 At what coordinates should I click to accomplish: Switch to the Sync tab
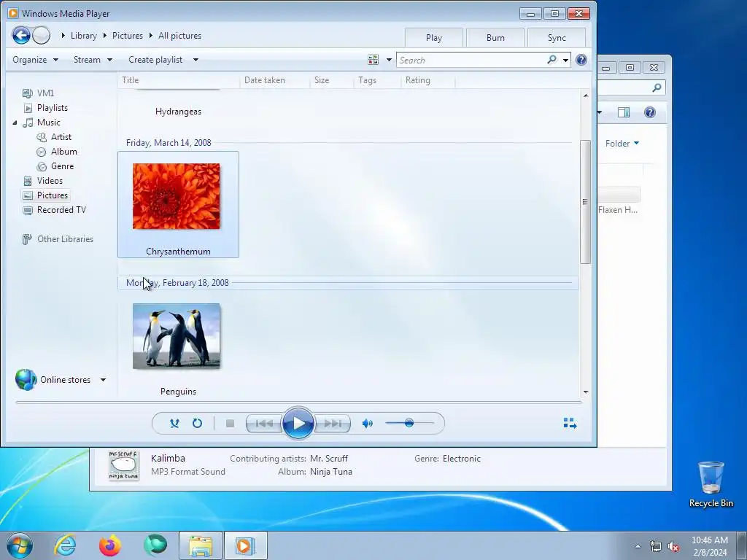tap(557, 38)
